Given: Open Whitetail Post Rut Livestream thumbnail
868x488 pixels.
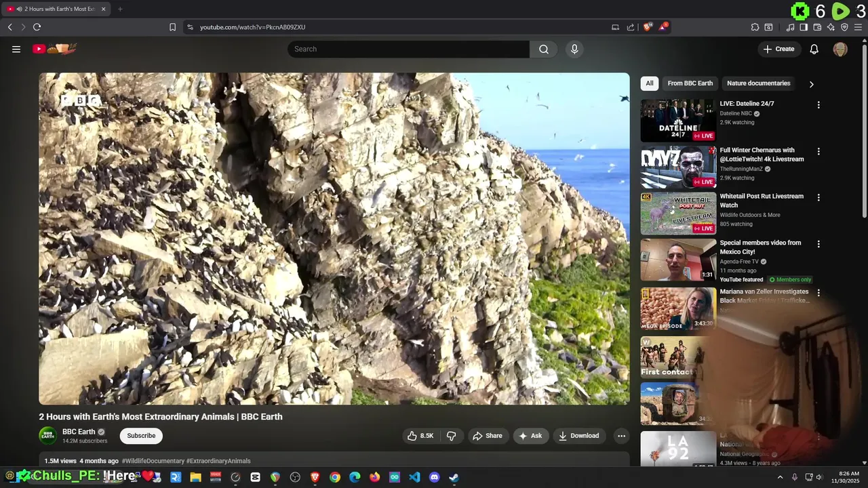Looking at the screenshot, I should pos(678,213).
